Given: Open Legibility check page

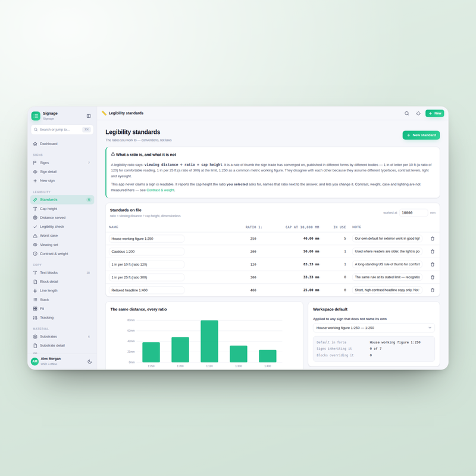Looking at the screenshot, I should [62, 227].
